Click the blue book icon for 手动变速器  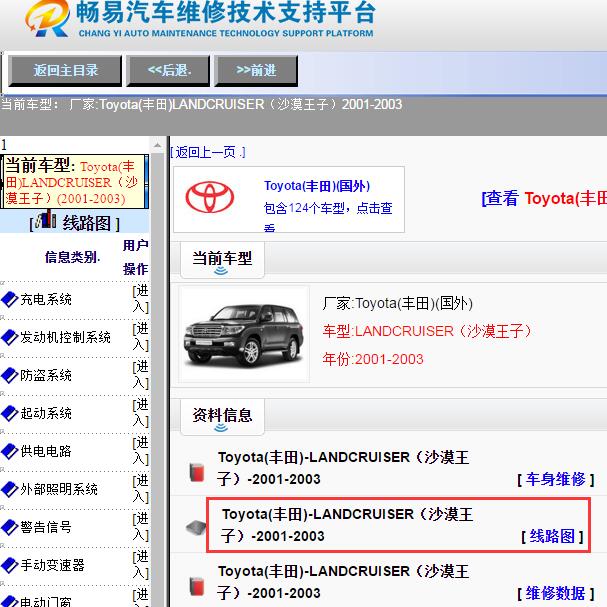point(10,565)
